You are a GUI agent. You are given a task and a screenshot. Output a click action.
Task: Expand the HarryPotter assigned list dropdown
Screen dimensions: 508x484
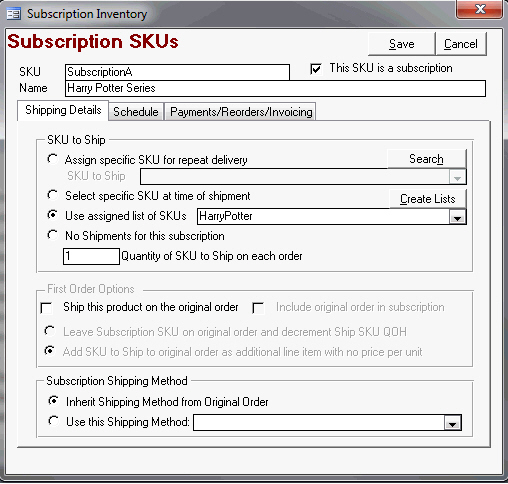tap(457, 218)
